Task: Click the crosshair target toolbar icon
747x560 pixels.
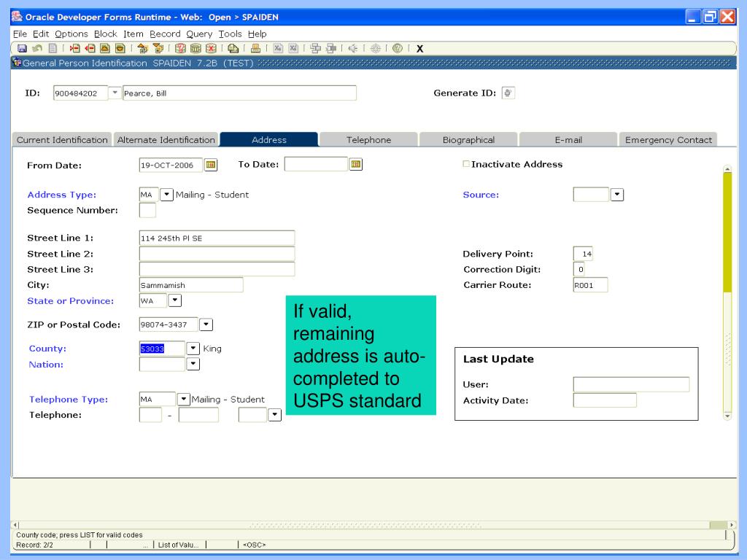Action: click(376, 48)
